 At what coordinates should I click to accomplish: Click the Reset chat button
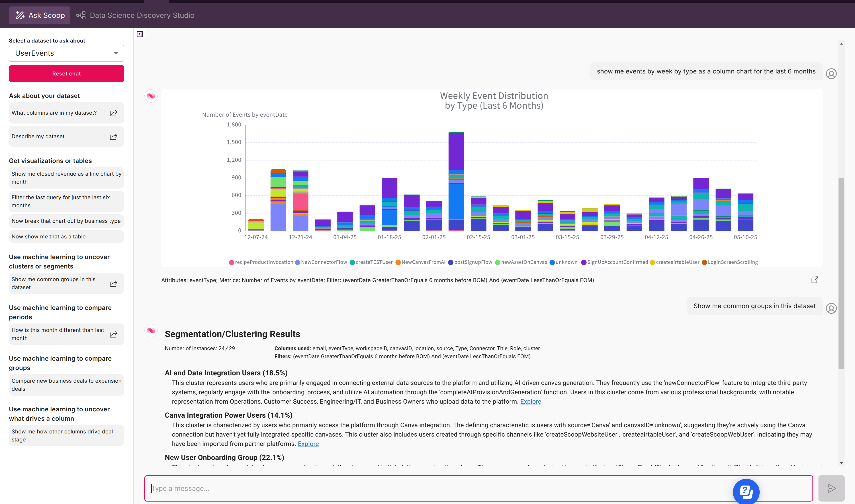[67, 74]
